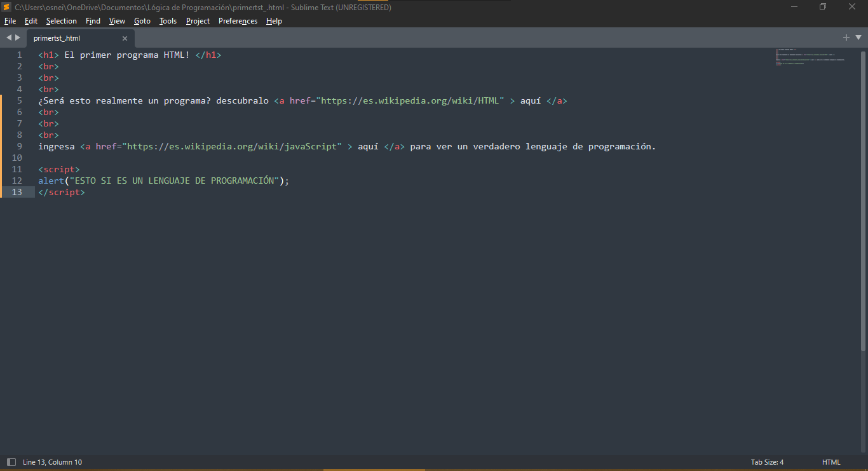
Task: Minimize the Sublime Text window
Action: click(x=794, y=7)
